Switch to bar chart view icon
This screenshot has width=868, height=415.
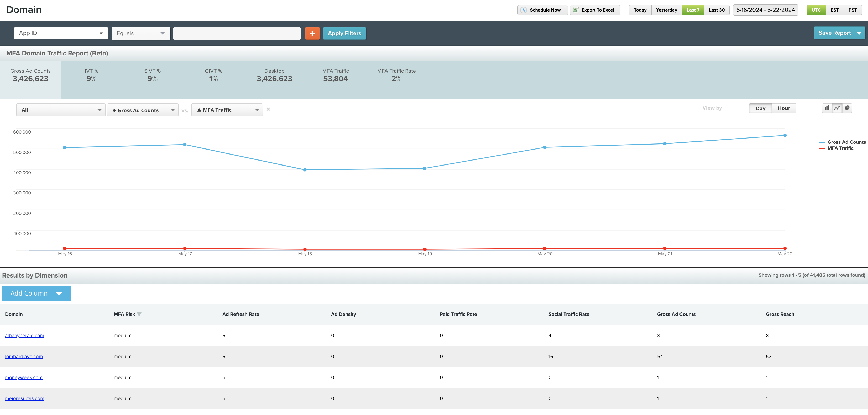(827, 108)
